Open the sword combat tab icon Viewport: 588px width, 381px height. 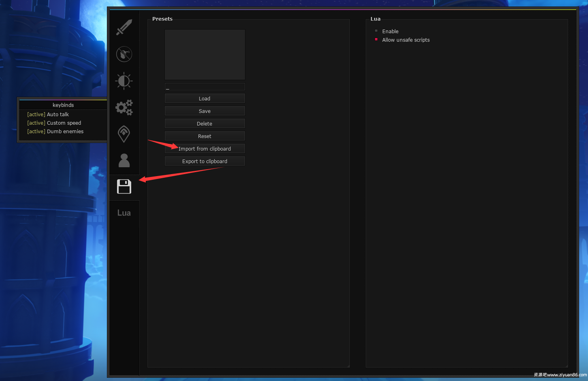coord(124,27)
